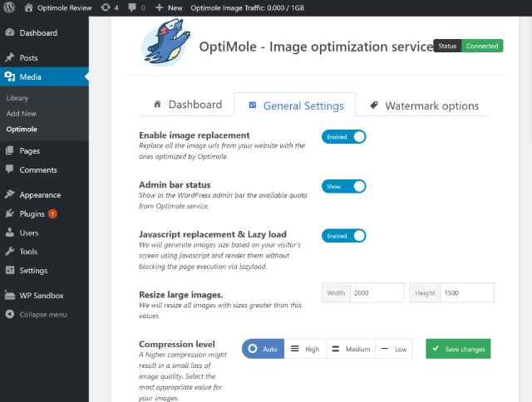Click the Dashboard gauge icon in sidebar
Viewport: 532px width, 402px height.
click(10, 32)
